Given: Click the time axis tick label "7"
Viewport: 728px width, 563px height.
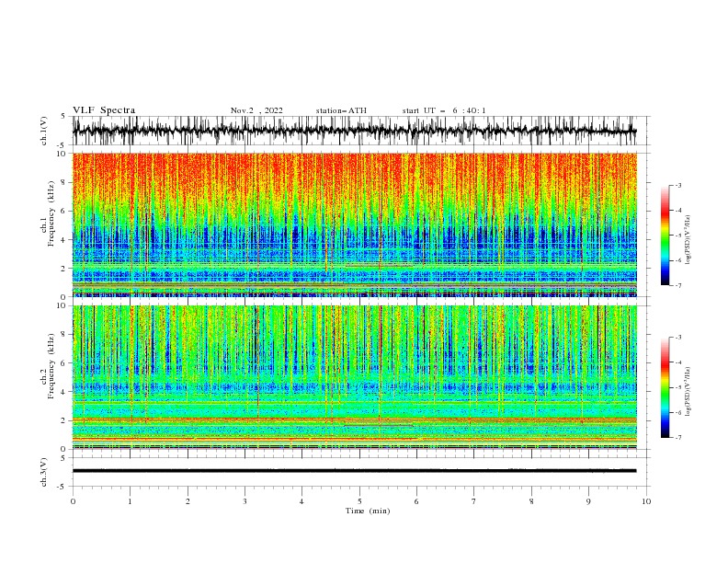Looking at the screenshot, I should pos(474,501).
